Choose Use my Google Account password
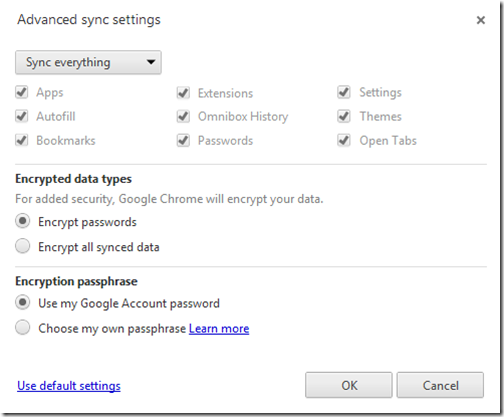This screenshot has width=504, height=417. [23, 303]
